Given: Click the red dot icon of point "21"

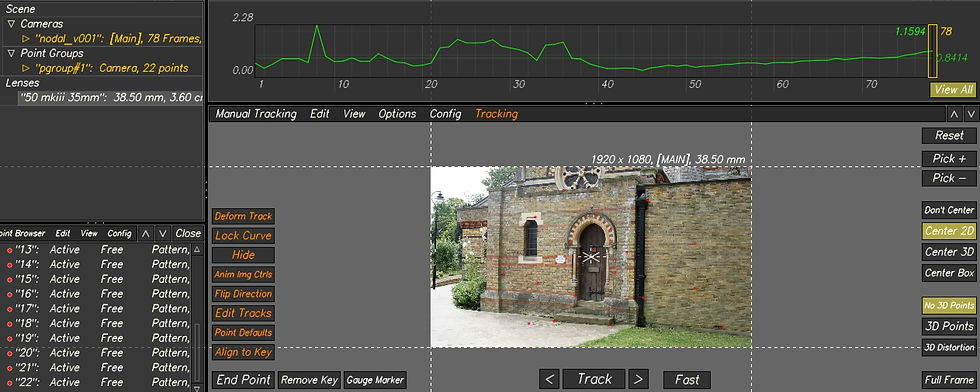Looking at the screenshot, I should pyautogui.click(x=9, y=368).
